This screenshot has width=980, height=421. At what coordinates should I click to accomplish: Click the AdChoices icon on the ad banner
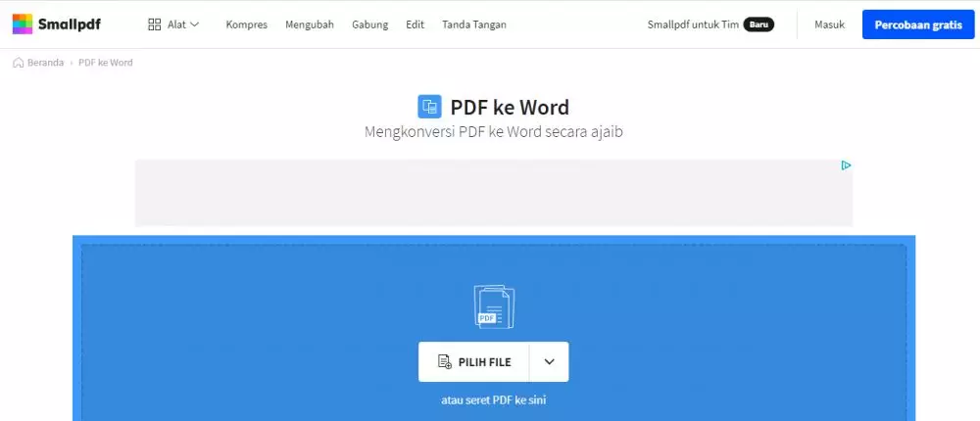pos(846,165)
